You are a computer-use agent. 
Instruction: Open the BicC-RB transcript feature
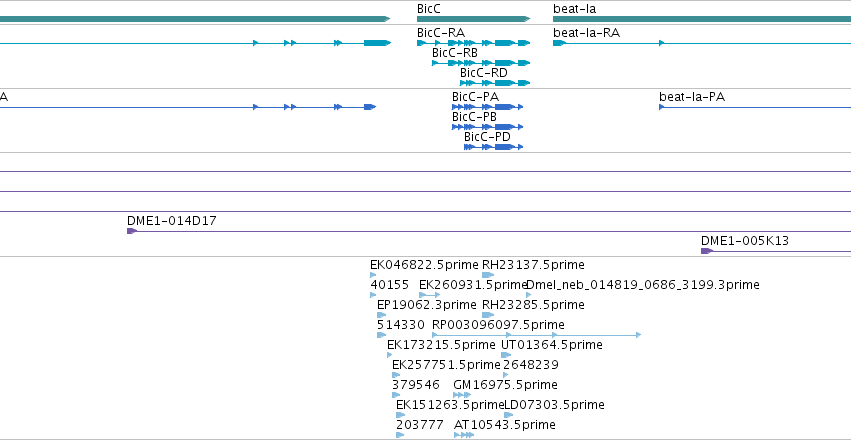pyautogui.click(x=481, y=63)
